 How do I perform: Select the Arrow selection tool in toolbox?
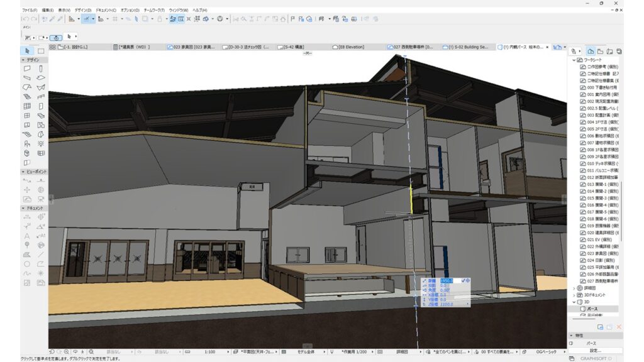(27, 50)
